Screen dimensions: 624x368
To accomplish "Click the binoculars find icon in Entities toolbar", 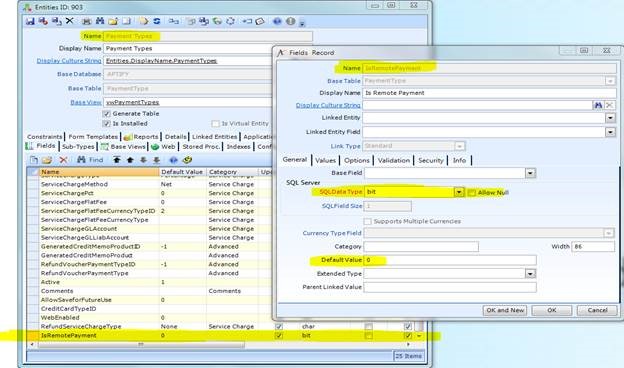I will pos(99,21).
